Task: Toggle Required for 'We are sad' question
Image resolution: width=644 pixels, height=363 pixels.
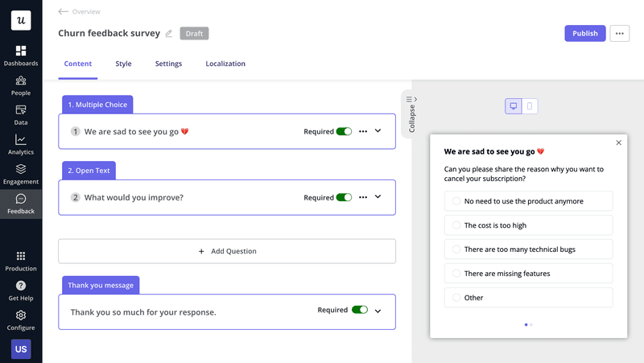Action: [x=344, y=131]
